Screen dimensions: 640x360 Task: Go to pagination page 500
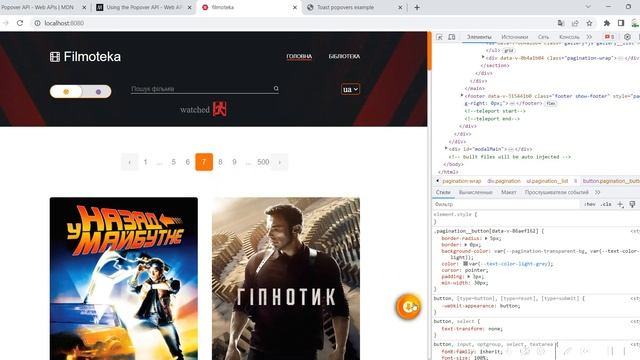point(263,162)
